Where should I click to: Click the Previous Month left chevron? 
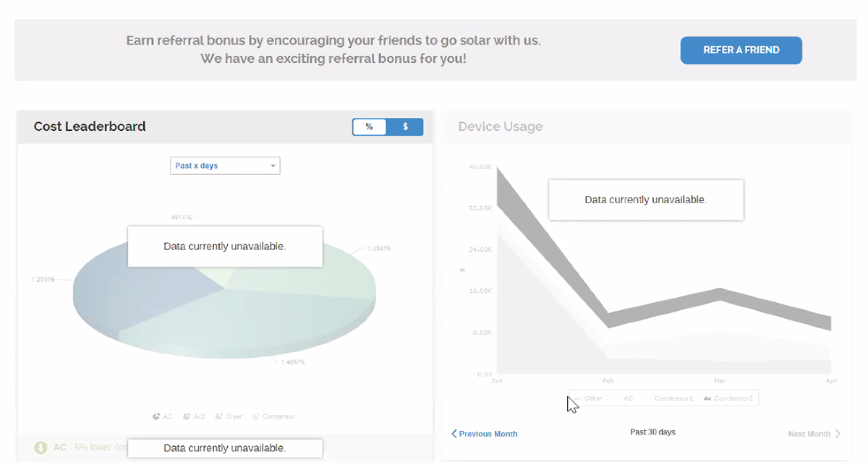pos(454,434)
